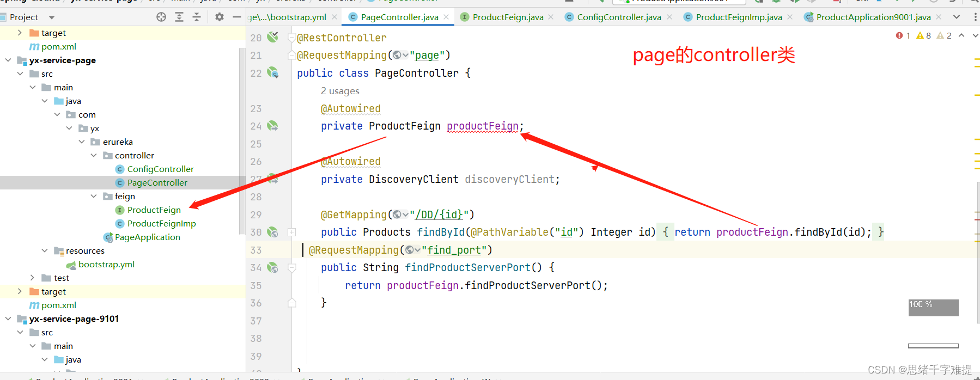Switch to the ConfigController.java tab
Screen dimensions: 980x380
619,17
